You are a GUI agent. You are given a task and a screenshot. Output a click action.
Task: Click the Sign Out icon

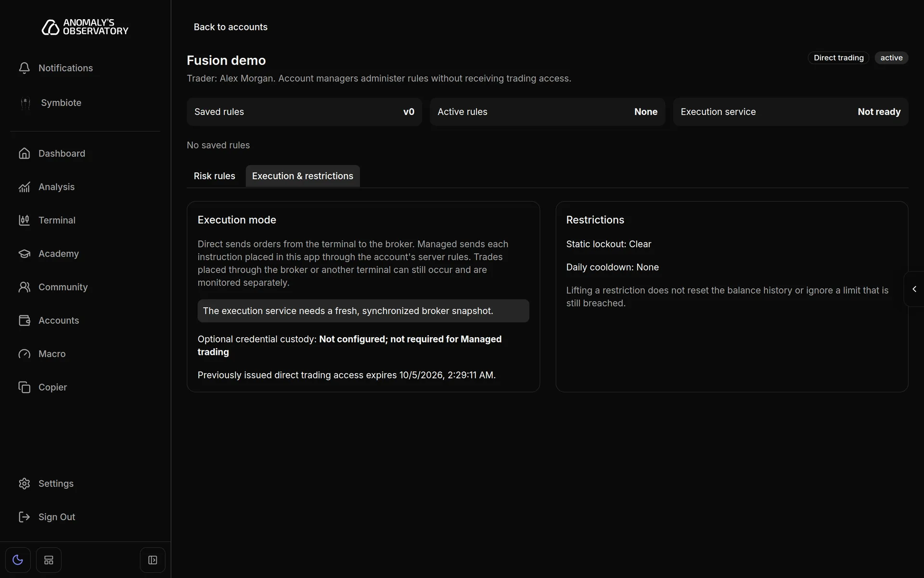pos(24,517)
